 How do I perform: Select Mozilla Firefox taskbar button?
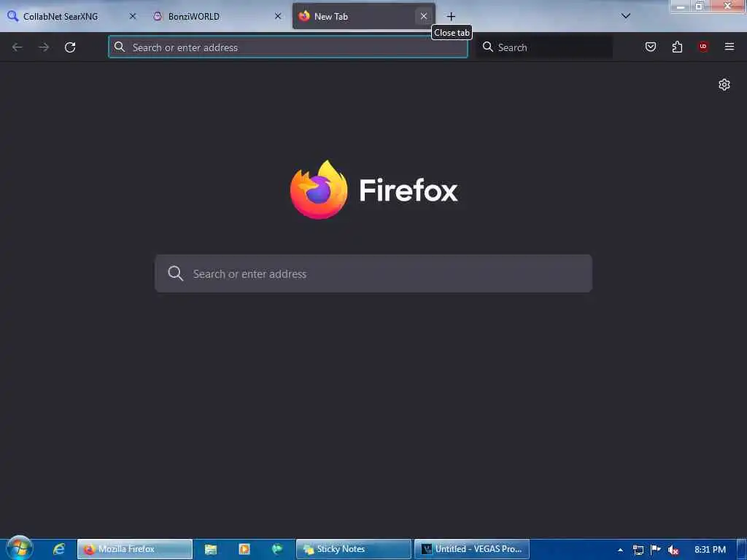tap(135, 549)
